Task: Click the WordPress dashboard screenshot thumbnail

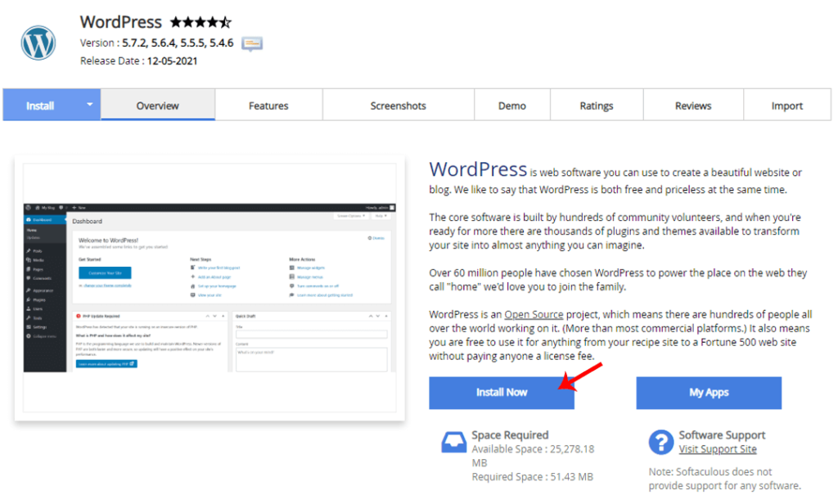Action: tap(209, 287)
